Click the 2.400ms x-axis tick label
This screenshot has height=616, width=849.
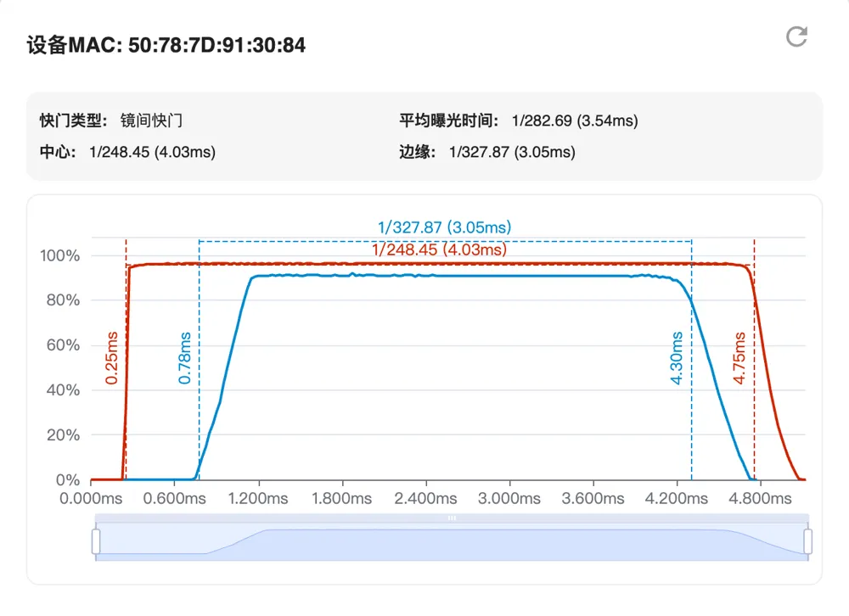click(x=425, y=499)
